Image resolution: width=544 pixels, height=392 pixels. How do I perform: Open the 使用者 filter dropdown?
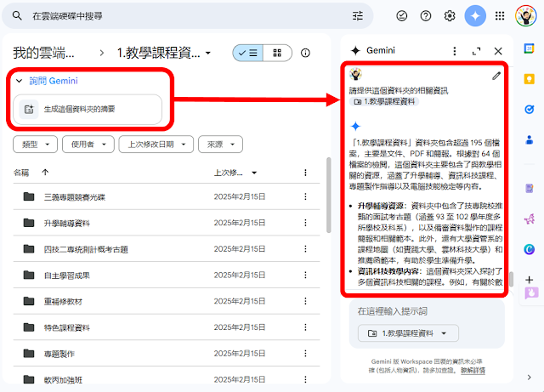pos(88,144)
